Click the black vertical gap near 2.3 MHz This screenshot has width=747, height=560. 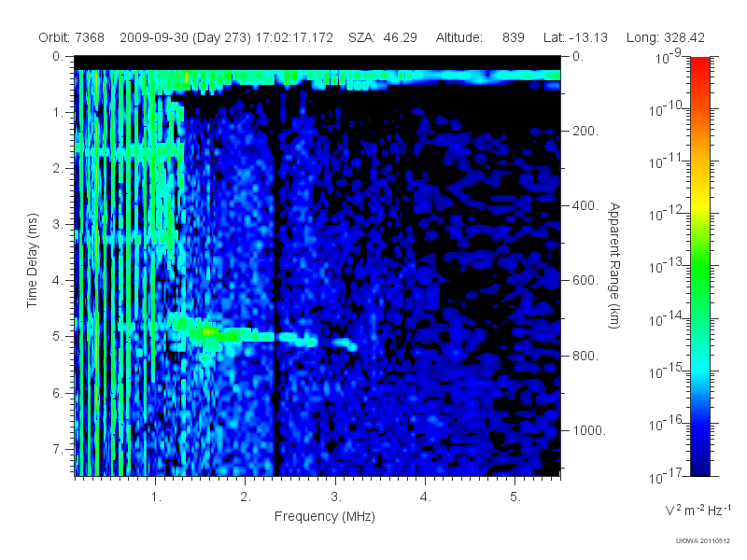click(x=275, y=286)
